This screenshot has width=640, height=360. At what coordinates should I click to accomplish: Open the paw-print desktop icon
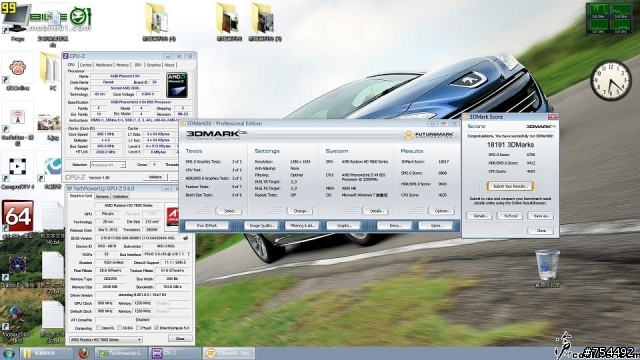click(18, 68)
